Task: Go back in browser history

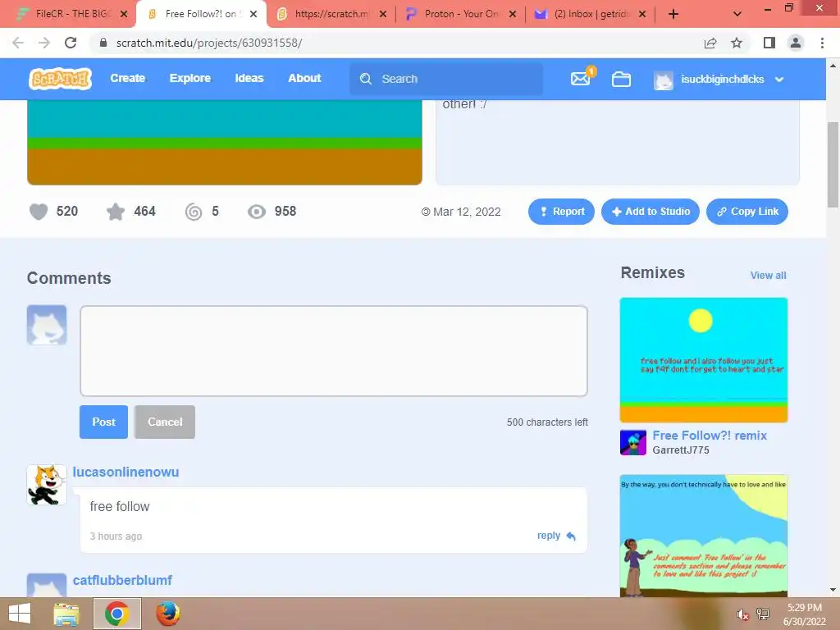Action: coord(18,43)
